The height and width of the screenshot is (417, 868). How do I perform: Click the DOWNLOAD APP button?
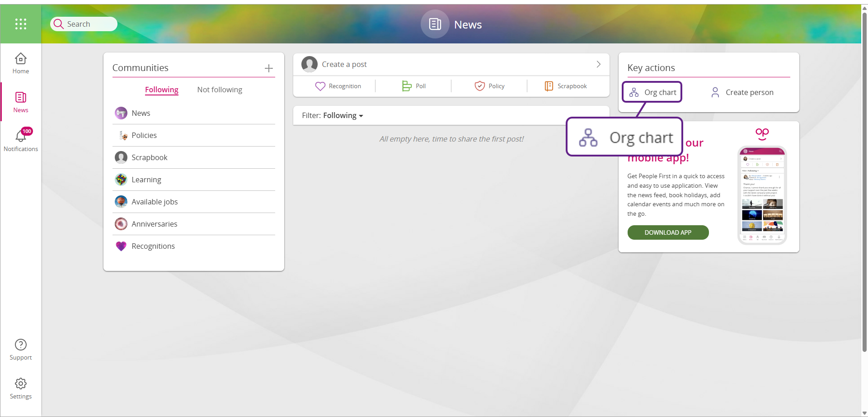click(x=668, y=232)
